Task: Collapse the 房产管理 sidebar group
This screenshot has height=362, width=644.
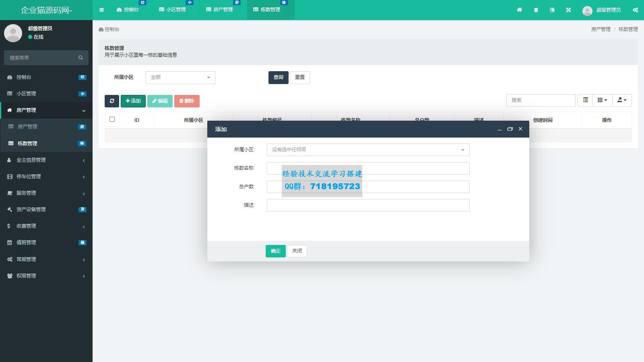Action: coord(46,110)
